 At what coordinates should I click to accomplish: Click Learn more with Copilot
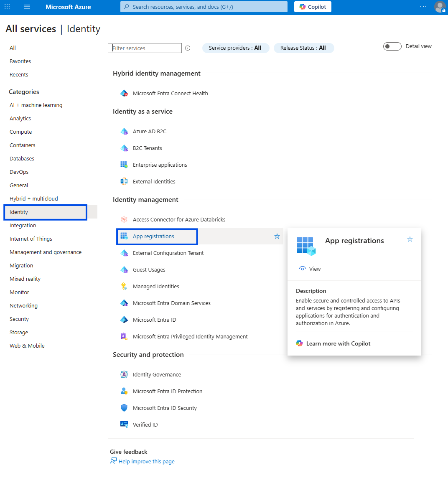pos(333,343)
